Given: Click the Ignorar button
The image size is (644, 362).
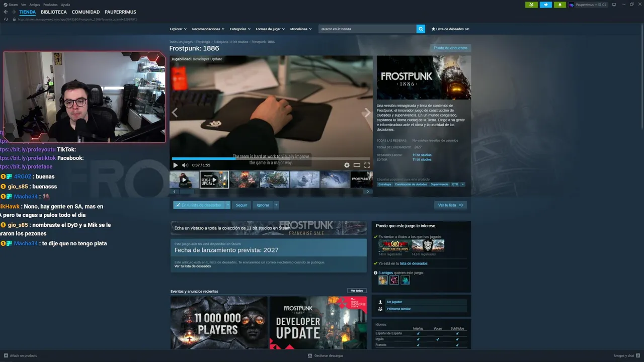Looking at the screenshot, I should (263, 205).
